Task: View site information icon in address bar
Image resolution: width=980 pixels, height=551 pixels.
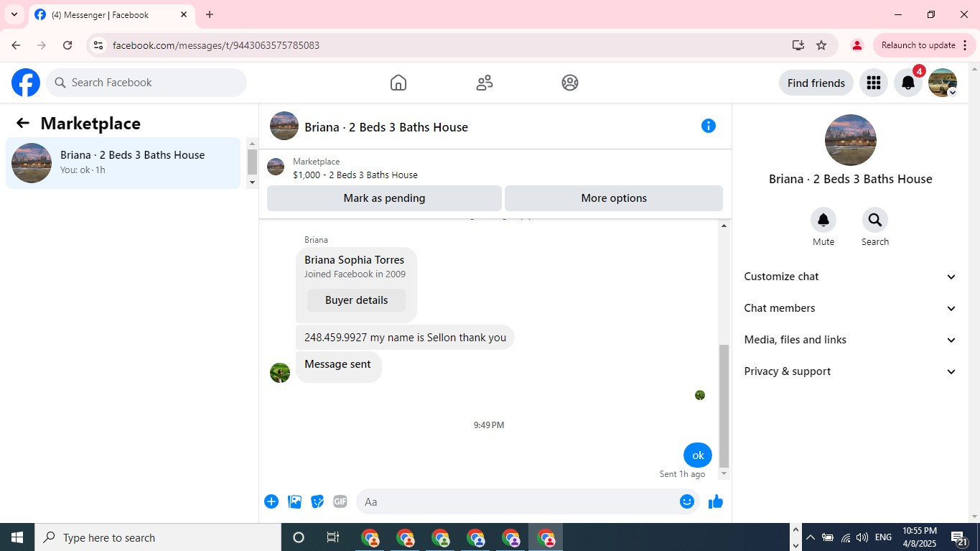Action: pos(99,45)
